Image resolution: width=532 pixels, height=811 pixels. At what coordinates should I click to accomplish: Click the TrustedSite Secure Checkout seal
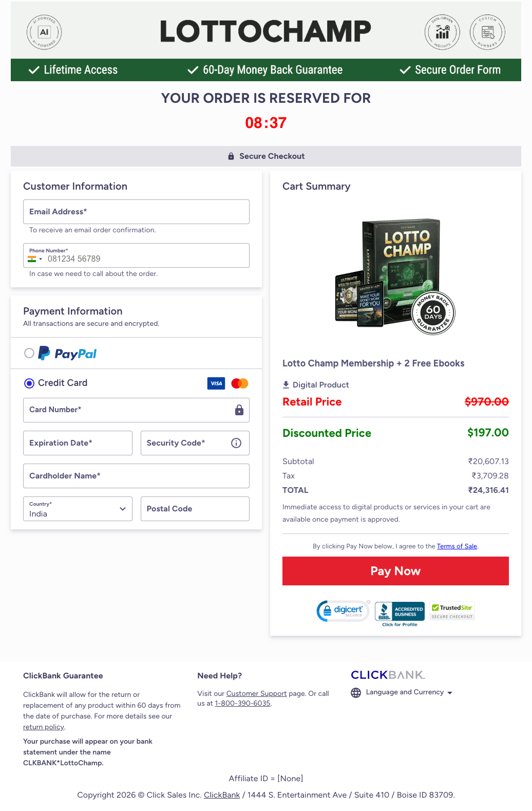coord(451,610)
